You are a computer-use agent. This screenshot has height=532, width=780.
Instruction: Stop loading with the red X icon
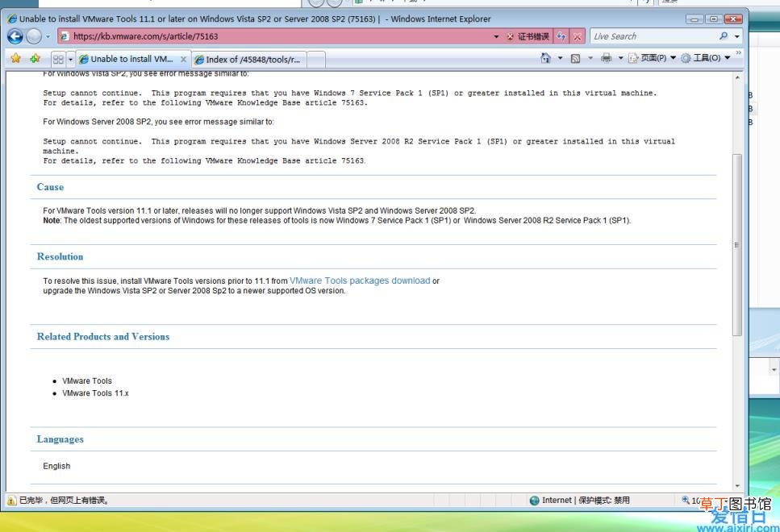point(577,36)
